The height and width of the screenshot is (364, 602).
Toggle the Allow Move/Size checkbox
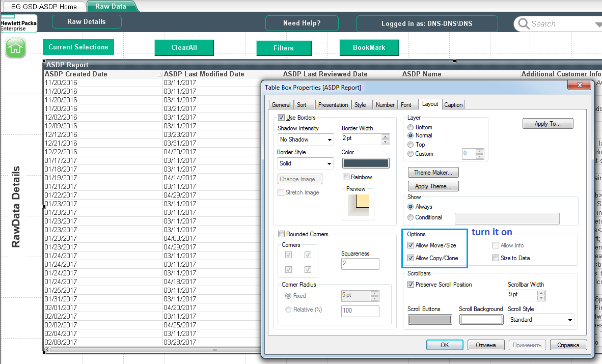[x=411, y=245]
